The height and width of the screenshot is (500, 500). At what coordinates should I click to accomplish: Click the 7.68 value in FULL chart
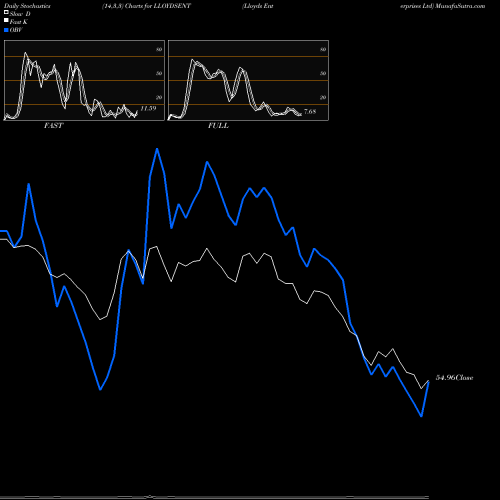click(310, 112)
